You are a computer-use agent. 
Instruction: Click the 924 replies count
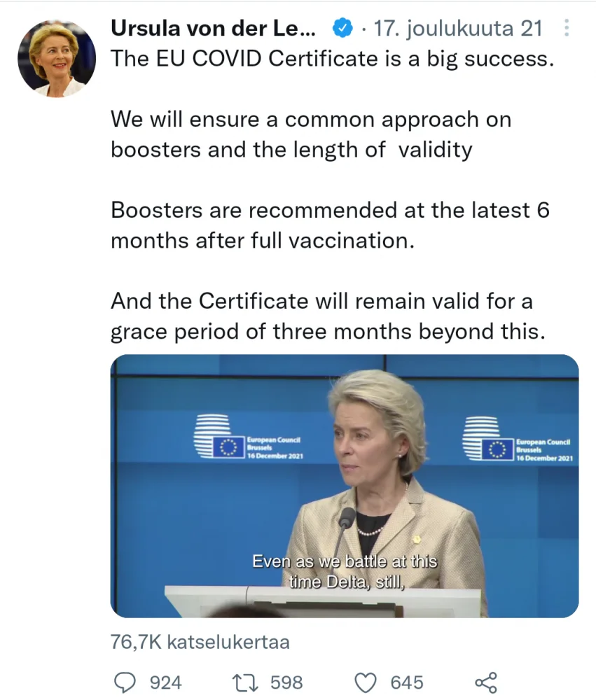click(x=166, y=682)
